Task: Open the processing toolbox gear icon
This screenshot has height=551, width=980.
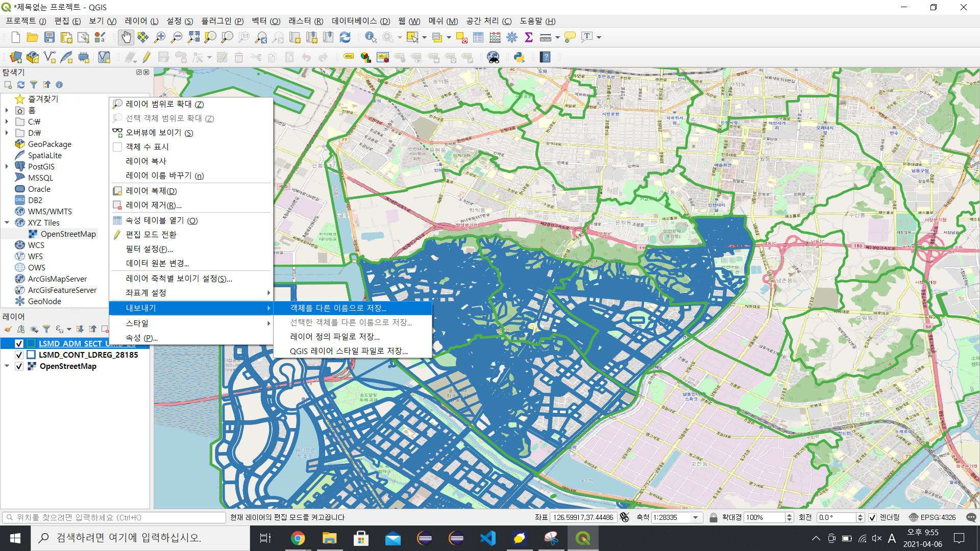Action: pos(512,37)
